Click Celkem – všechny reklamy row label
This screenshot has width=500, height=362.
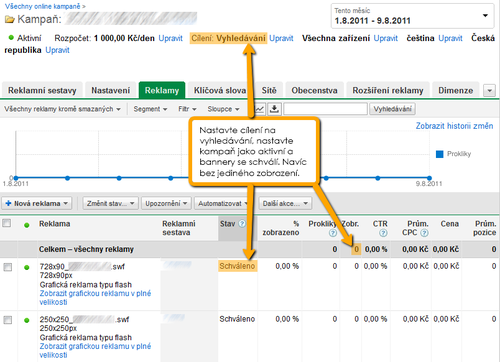pyautogui.click(x=86, y=249)
